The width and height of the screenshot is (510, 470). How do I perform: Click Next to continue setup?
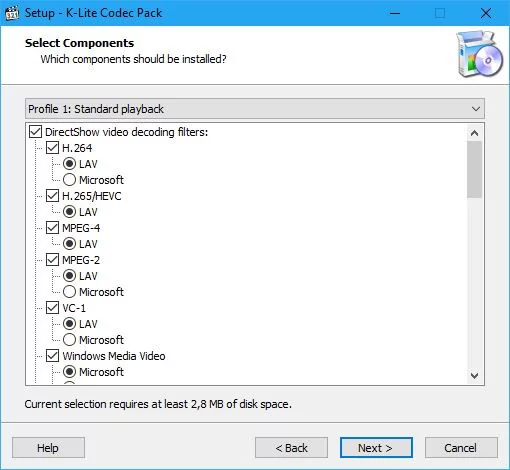tap(376, 448)
